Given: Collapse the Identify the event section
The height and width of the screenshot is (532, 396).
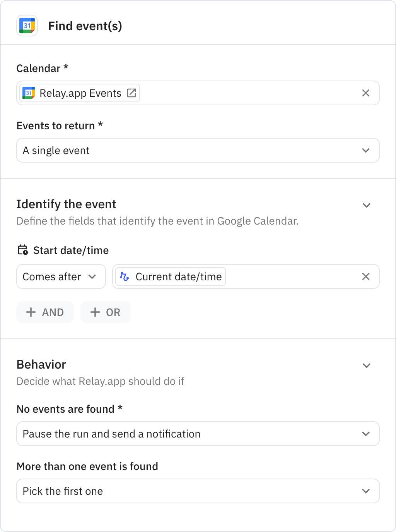Looking at the screenshot, I should pyautogui.click(x=367, y=205).
